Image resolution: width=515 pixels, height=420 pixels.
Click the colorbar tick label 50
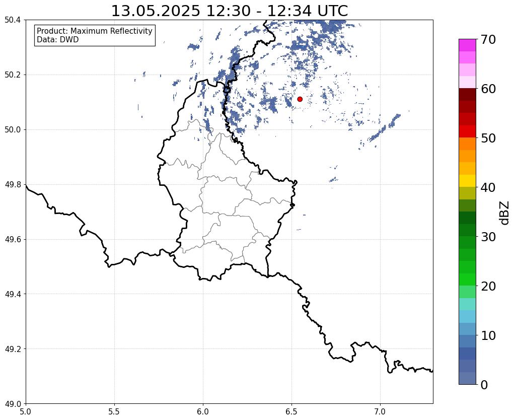[x=488, y=138]
